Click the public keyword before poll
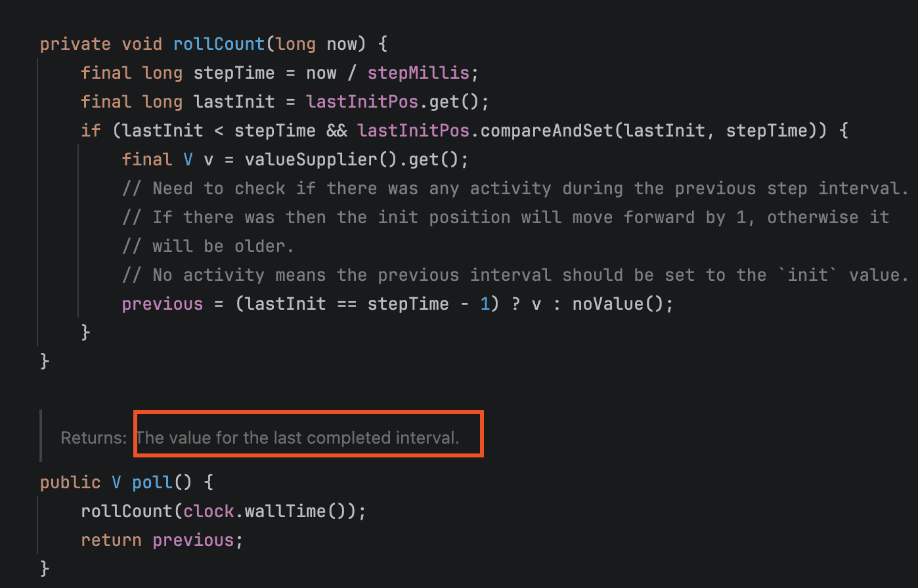 pyautogui.click(x=70, y=482)
